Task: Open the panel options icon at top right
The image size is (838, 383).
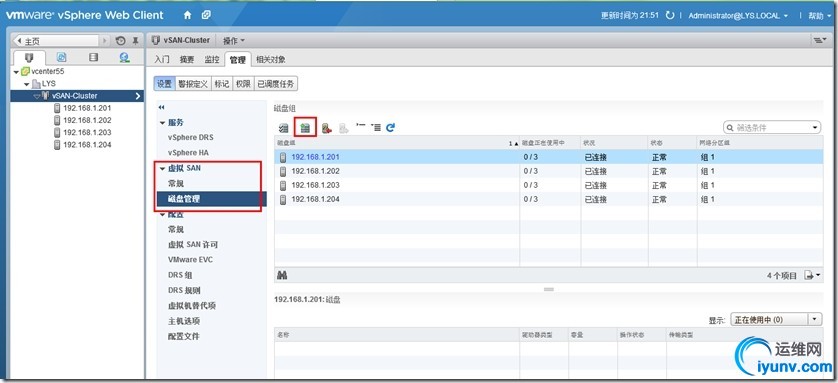Action: click(819, 40)
